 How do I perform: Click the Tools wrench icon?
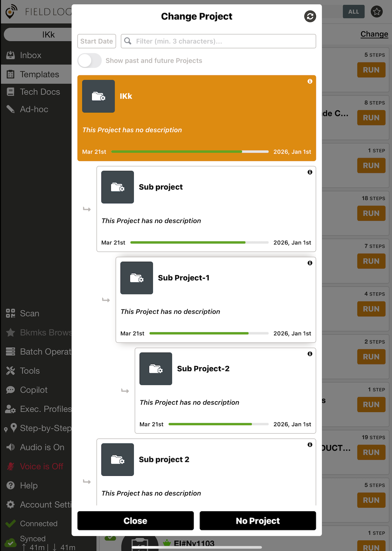(11, 371)
